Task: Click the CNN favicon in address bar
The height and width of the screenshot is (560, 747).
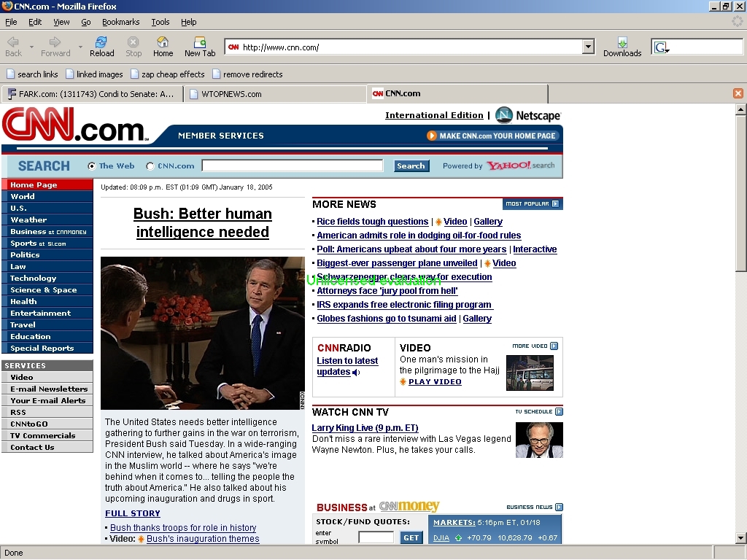Action: (x=233, y=47)
